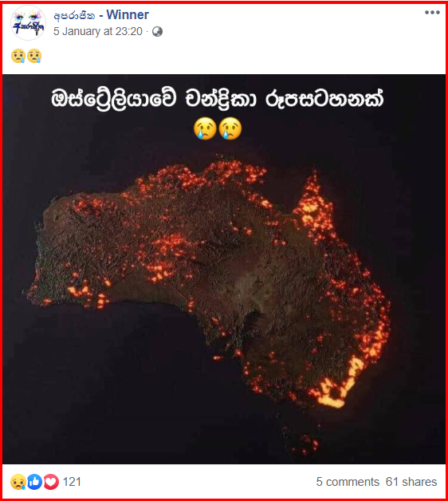This screenshot has height=501, width=448.
Task: Open the 121 reactions list
Action: 72,482
